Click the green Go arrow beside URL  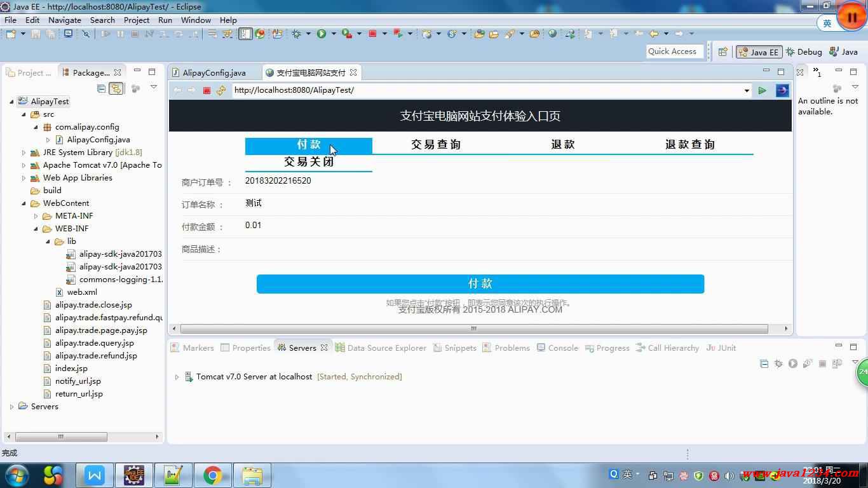[762, 90]
